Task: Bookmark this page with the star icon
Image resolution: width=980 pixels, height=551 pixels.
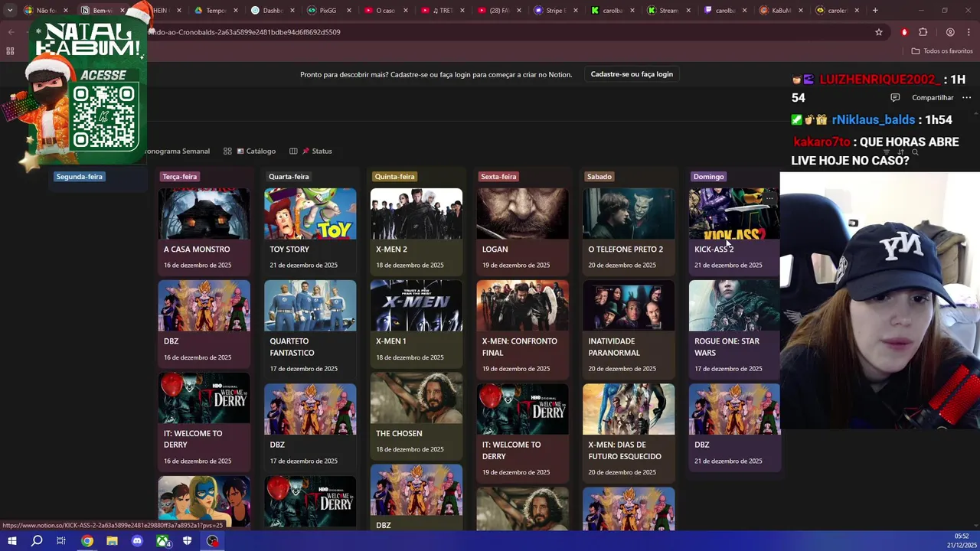Action: click(x=879, y=32)
